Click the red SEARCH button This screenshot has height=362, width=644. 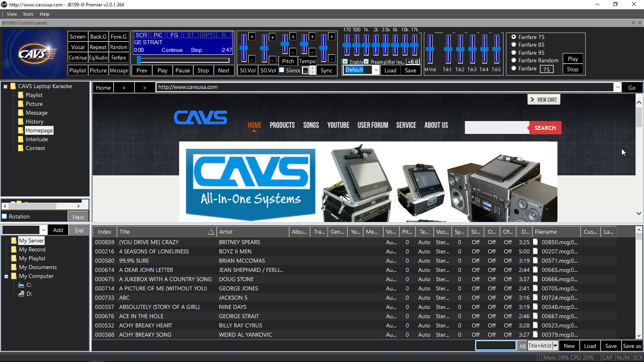click(545, 128)
